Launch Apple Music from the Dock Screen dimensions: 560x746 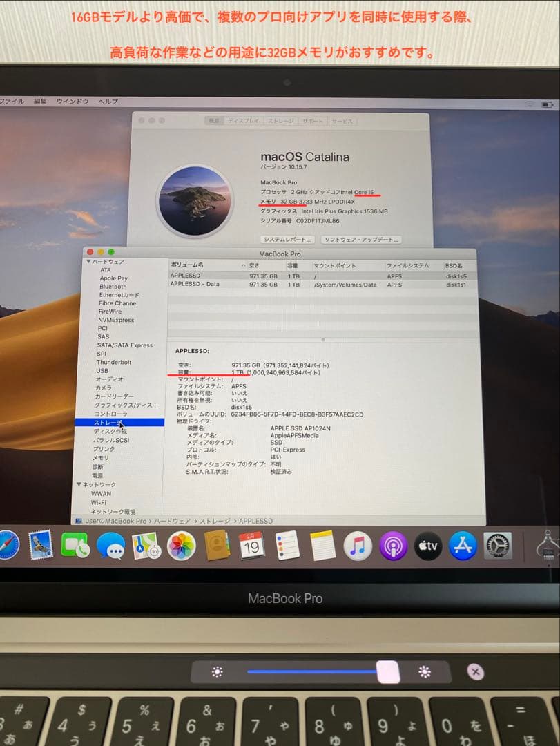(x=357, y=546)
